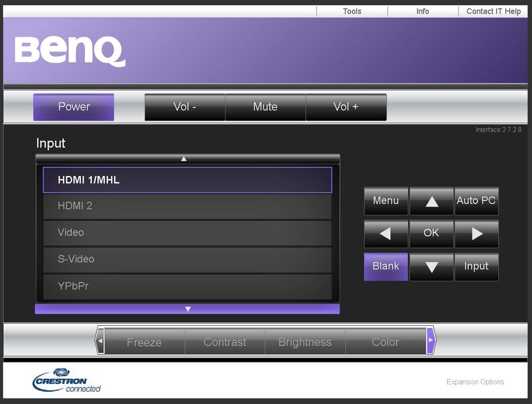Choose the Video input source
This screenshot has height=404, width=532.
pos(187,233)
